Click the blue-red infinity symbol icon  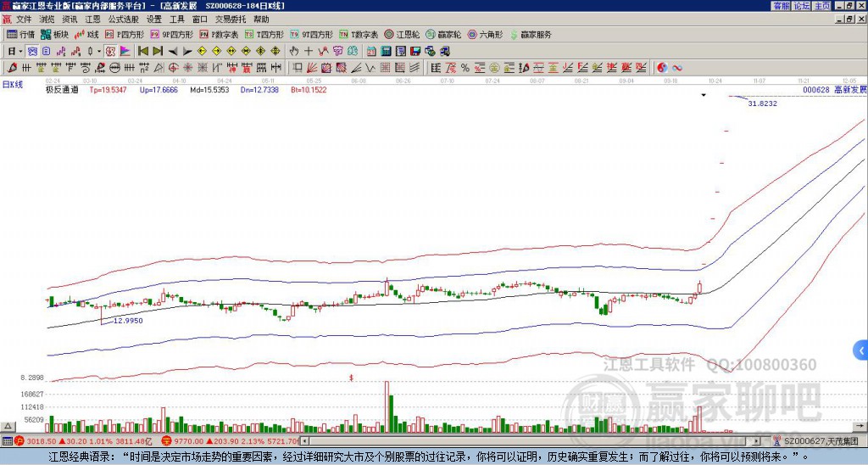tap(677, 68)
